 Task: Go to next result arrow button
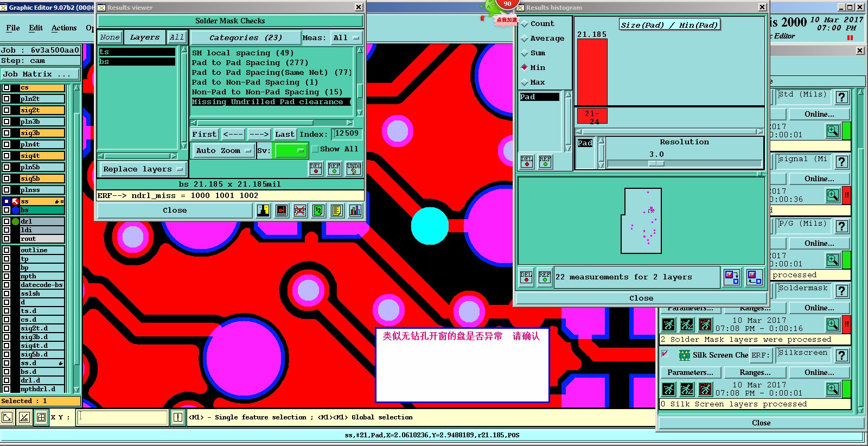click(259, 135)
